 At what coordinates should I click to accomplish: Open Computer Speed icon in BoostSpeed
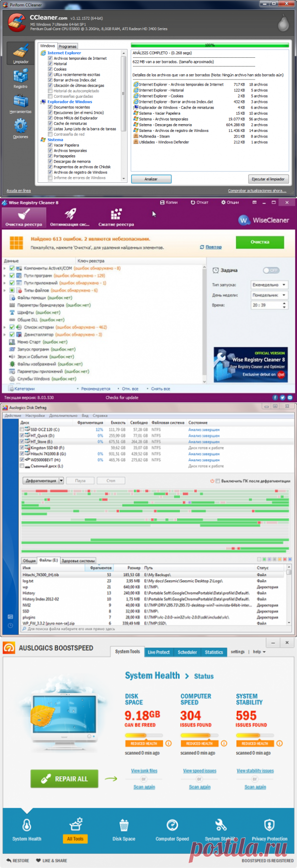tap(172, 825)
